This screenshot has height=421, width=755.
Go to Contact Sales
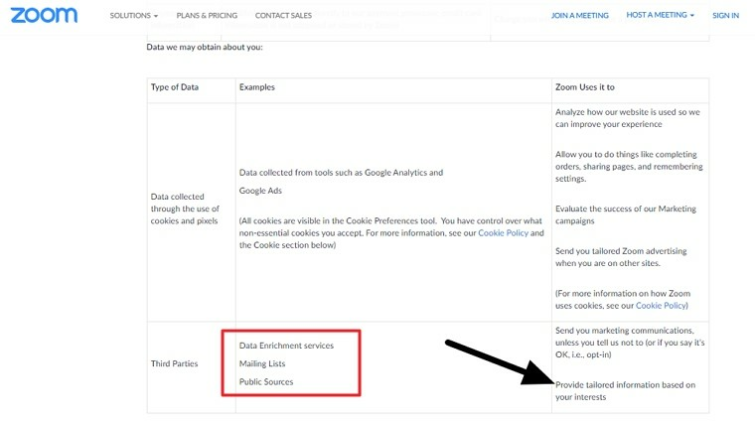point(283,15)
